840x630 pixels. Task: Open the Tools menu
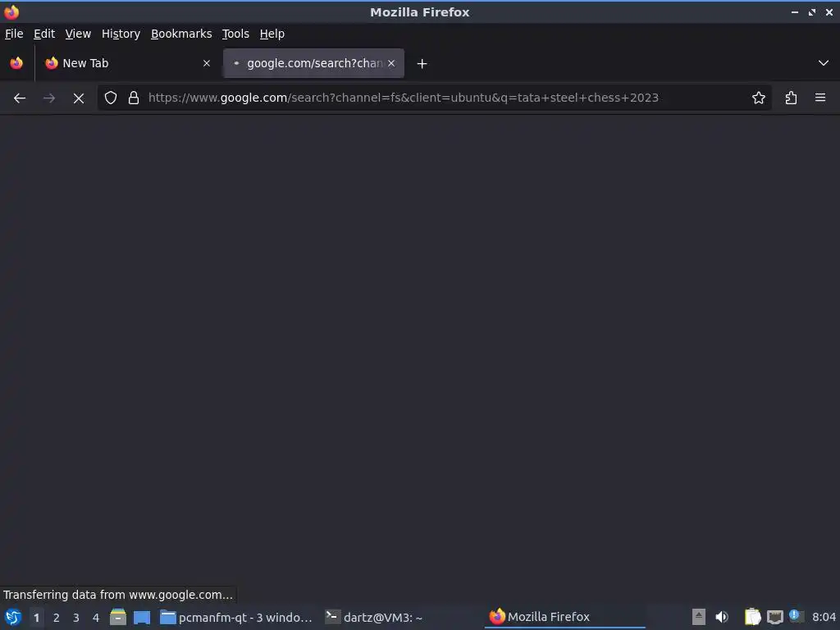(x=235, y=34)
